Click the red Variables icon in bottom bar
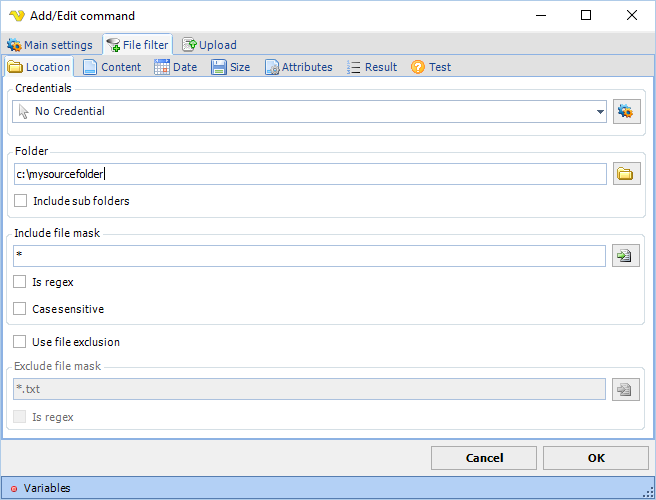The width and height of the screenshot is (656, 500). [x=14, y=488]
